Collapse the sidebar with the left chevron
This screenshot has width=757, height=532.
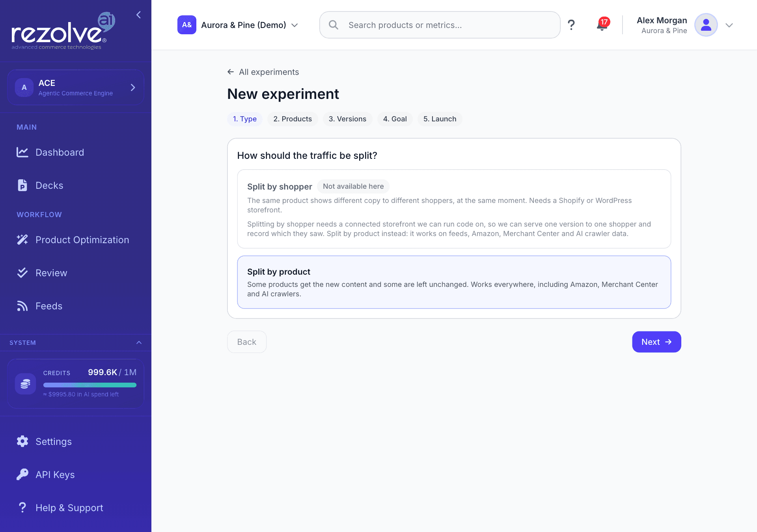pos(138,15)
